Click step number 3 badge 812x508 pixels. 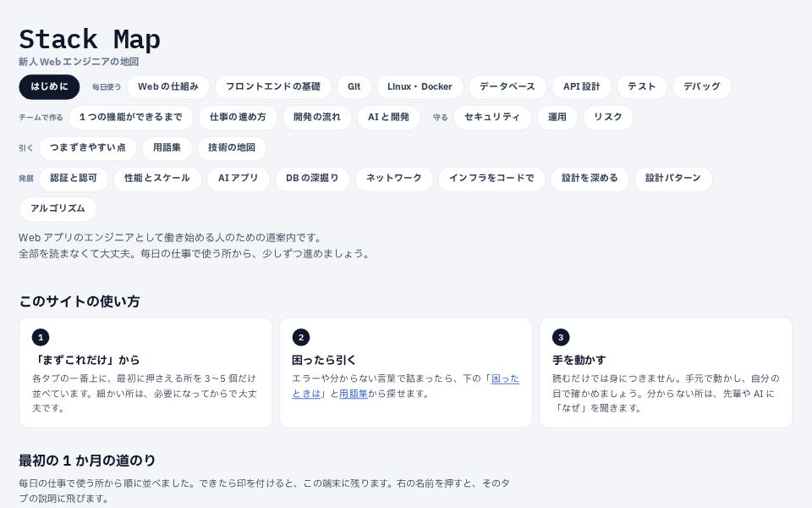(x=561, y=338)
